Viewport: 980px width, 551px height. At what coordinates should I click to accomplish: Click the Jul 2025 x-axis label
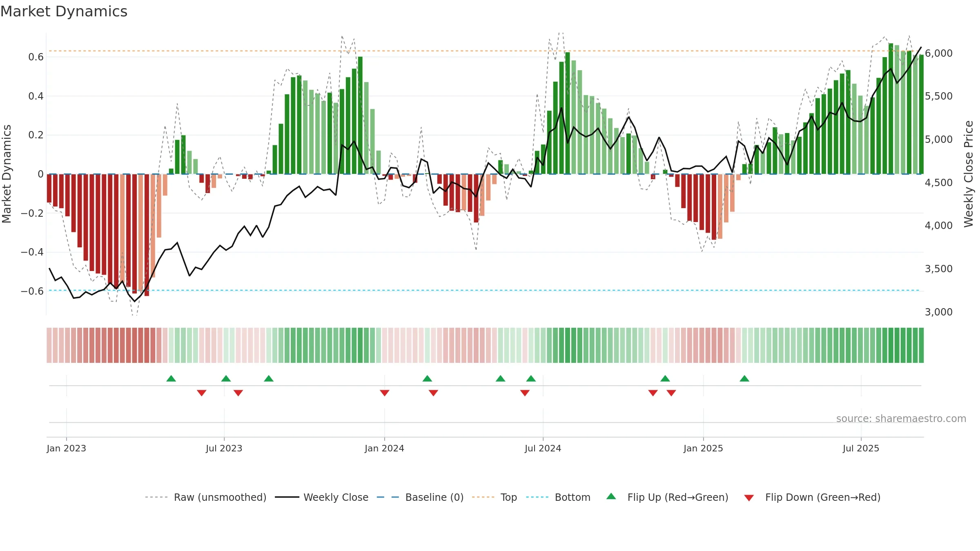point(861,448)
